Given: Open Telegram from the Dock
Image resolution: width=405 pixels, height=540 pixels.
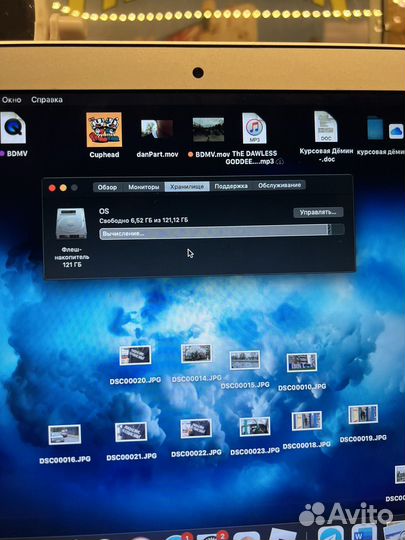Looking at the screenshot, I should pos(331,533).
